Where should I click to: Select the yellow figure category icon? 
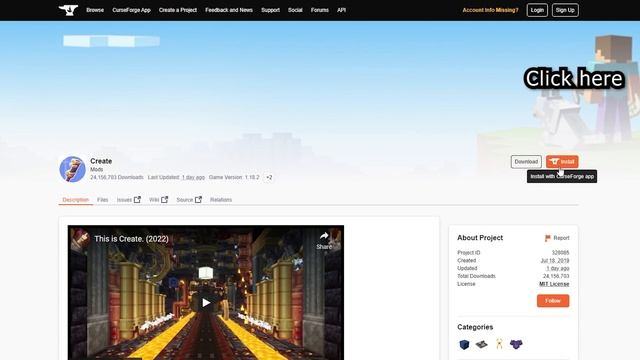coord(499,344)
